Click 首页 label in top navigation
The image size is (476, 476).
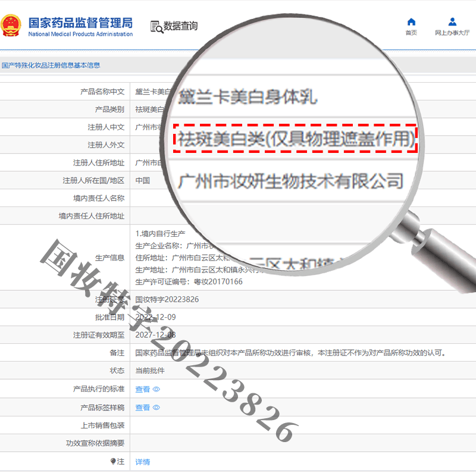click(x=411, y=33)
